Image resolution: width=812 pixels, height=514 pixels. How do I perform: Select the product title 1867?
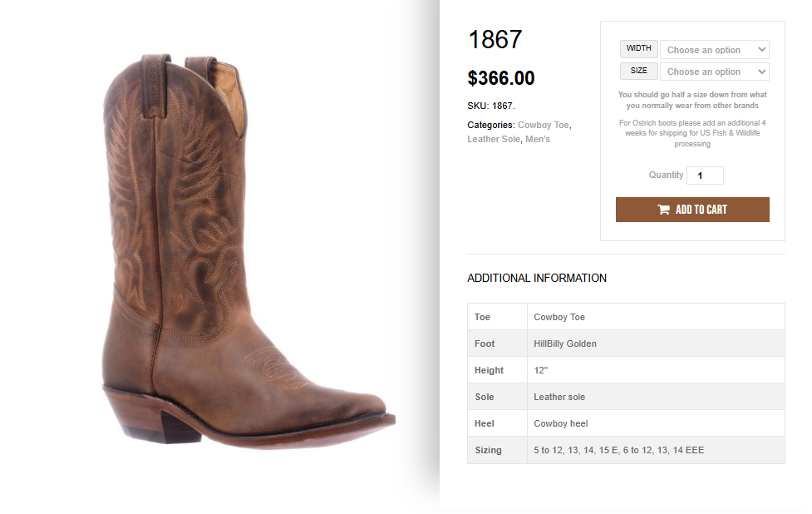click(495, 39)
